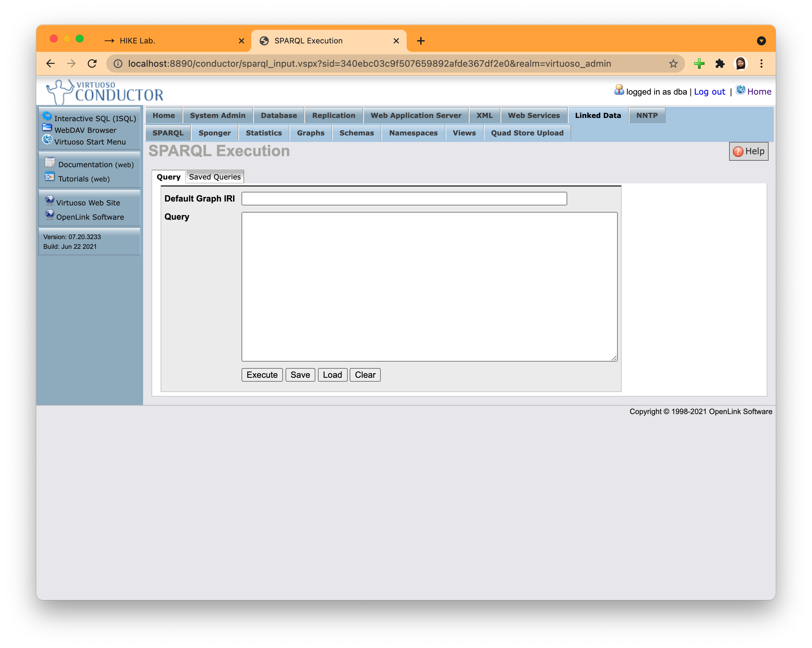Switch to the HIKE Lab. browser tab
The height and width of the screenshot is (648, 812).
click(173, 41)
